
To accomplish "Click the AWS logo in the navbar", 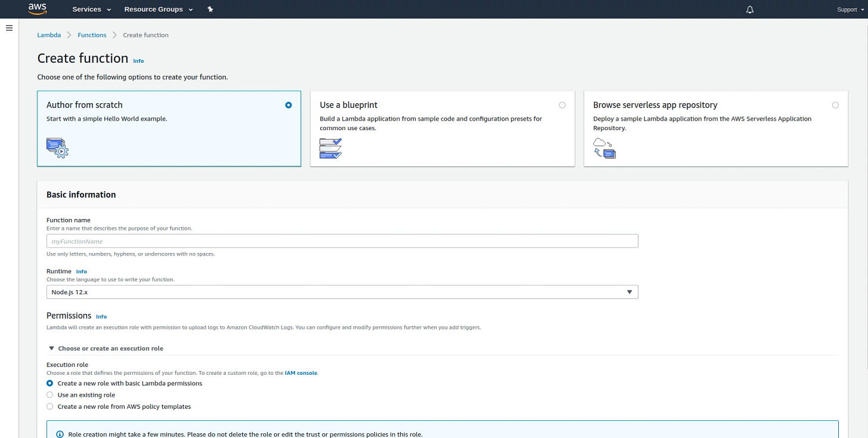I will (x=37, y=8).
